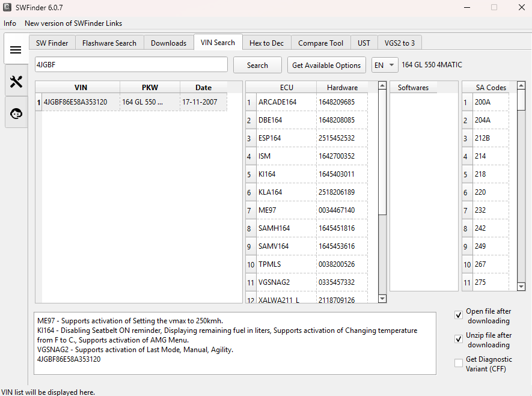The height and width of the screenshot is (396, 532).
Task: Click the VIN input field containing 4JGBF
Action: click(x=131, y=64)
